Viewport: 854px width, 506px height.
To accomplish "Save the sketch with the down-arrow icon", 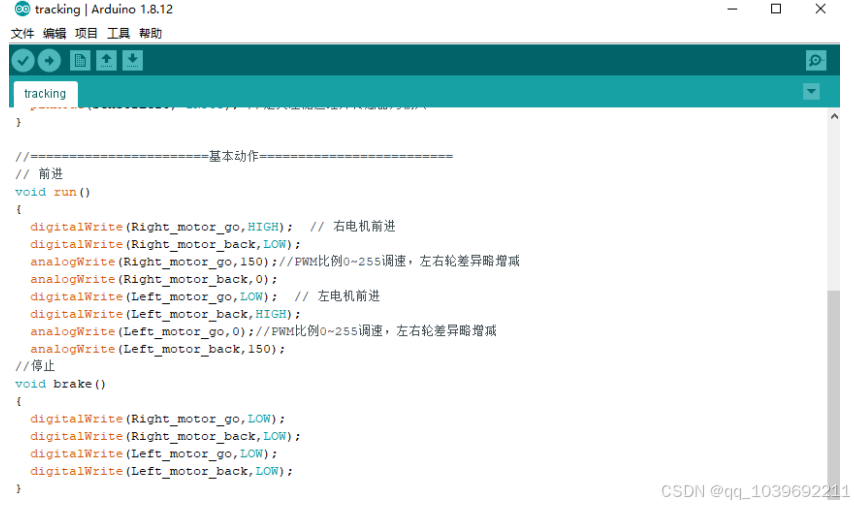I will coord(132,60).
